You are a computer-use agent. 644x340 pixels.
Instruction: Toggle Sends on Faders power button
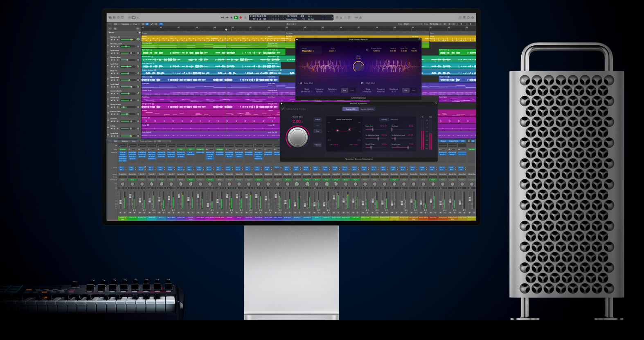pos(155,141)
